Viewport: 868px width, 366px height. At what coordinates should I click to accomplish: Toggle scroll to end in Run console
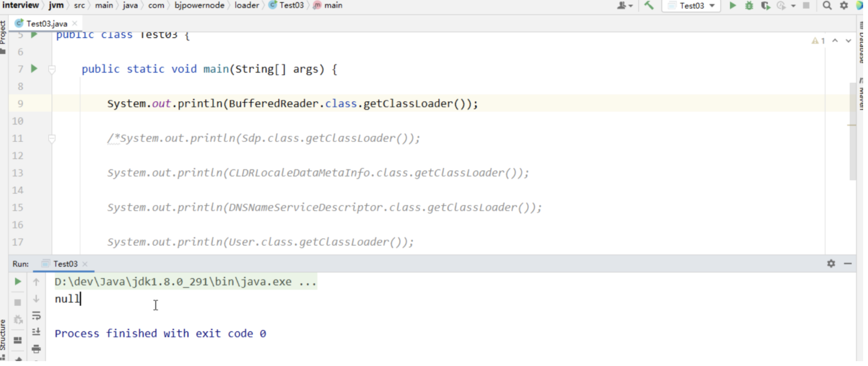[x=36, y=332]
